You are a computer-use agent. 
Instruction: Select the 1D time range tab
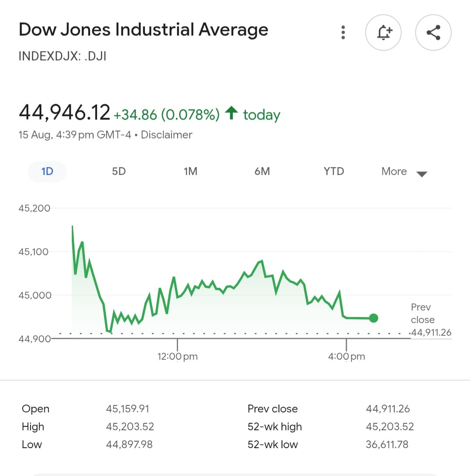tap(47, 172)
